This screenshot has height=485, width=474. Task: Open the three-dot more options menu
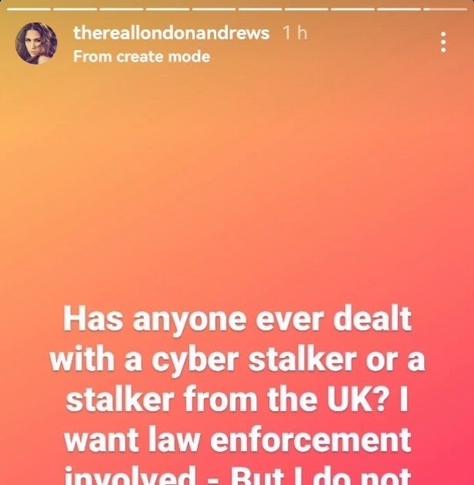(x=443, y=42)
